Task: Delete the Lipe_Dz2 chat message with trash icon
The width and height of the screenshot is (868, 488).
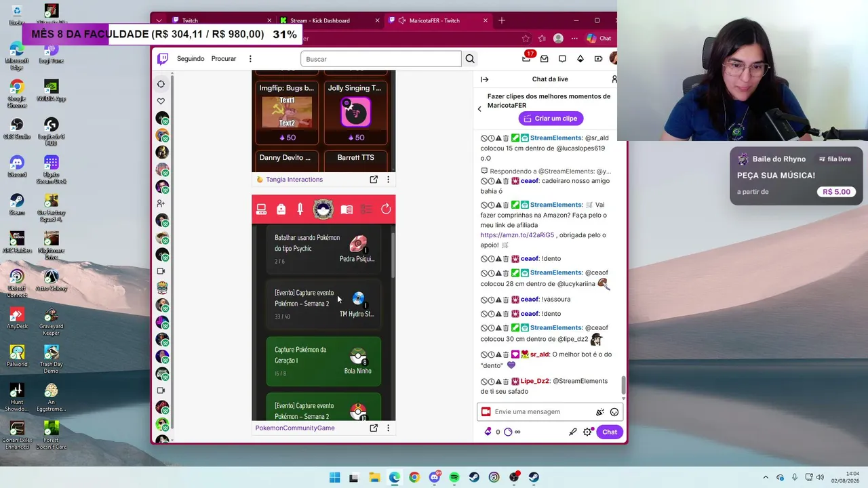Action: click(x=506, y=382)
